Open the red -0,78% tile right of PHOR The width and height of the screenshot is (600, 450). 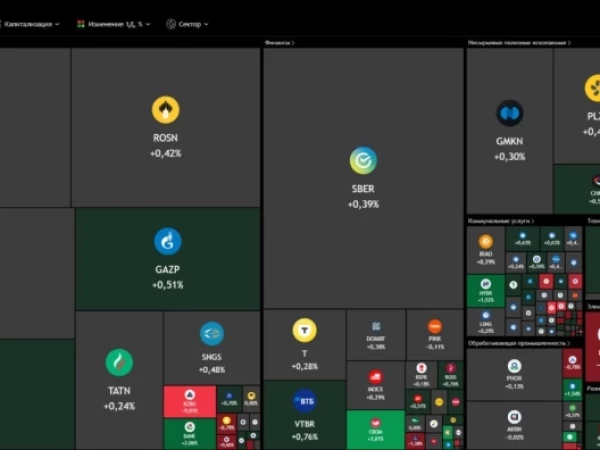pyautogui.click(x=572, y=363)
